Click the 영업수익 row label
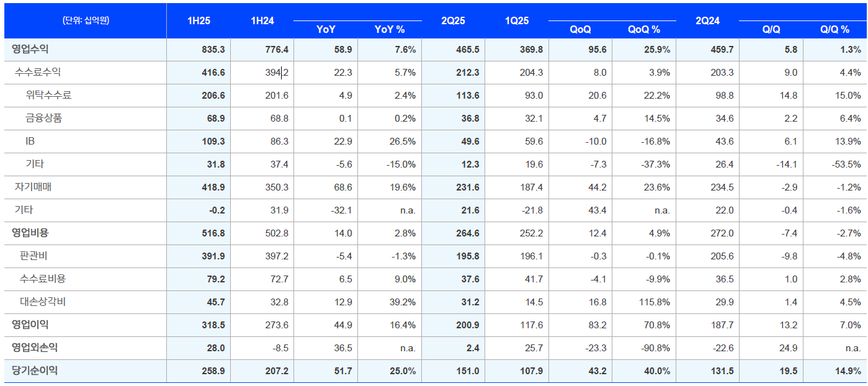Image resolution: width=868 pixels, height=386 pixels. pyautogui.click(x=30, y=50)
